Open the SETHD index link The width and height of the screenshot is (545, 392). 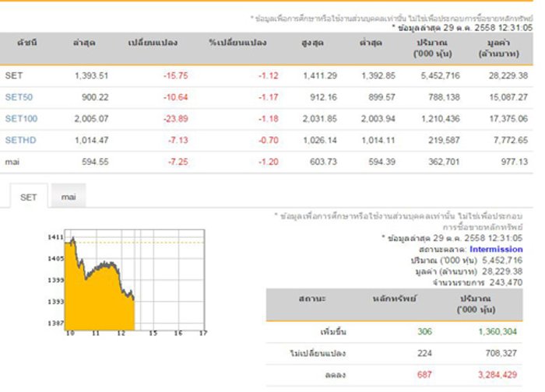pyautogui.click(x=20, y=140)
